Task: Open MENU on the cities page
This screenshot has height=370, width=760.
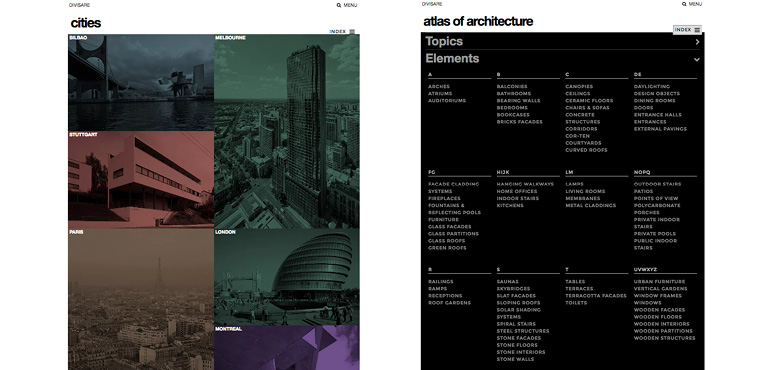Action: (x=350, y=5)
